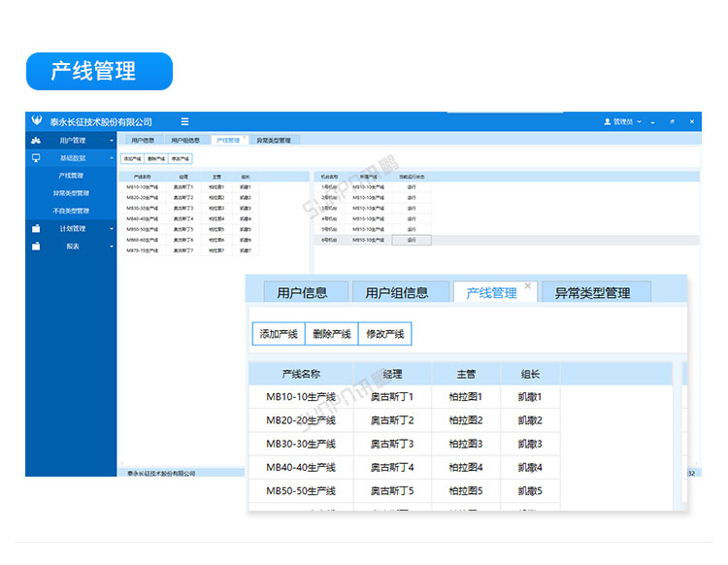The image size is (728, 565).
Task: Click the enlarged 添加产线 button
Action: (x=278, y=334)
